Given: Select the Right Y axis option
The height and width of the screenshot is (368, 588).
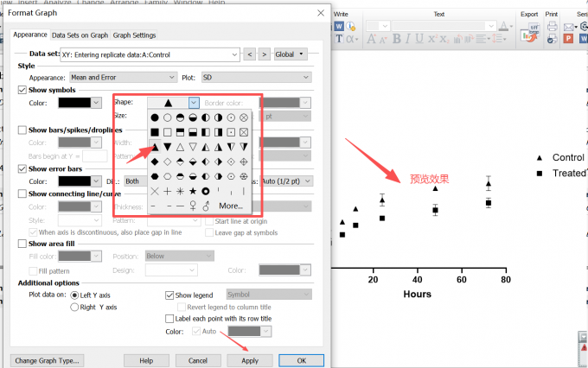Looking at the screenshot, I should 74,308.
